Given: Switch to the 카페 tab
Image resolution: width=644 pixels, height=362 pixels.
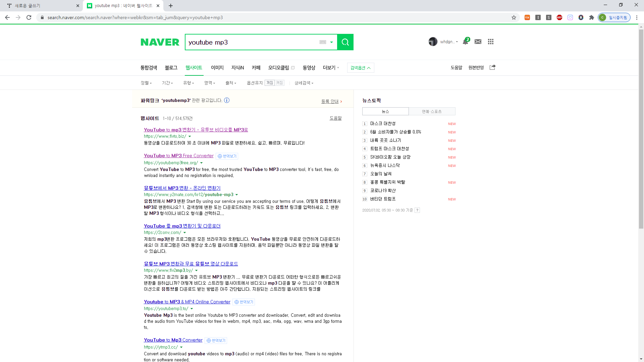Looking at the screenshot, I should point(256,68).
